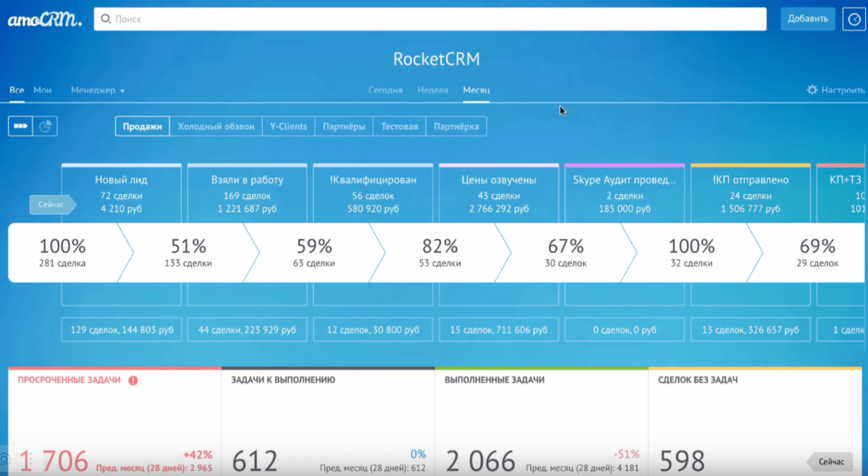Click the amoCRM logo
Image resolution: width=868 pixels, height=476 pixels.
[44, 18]
